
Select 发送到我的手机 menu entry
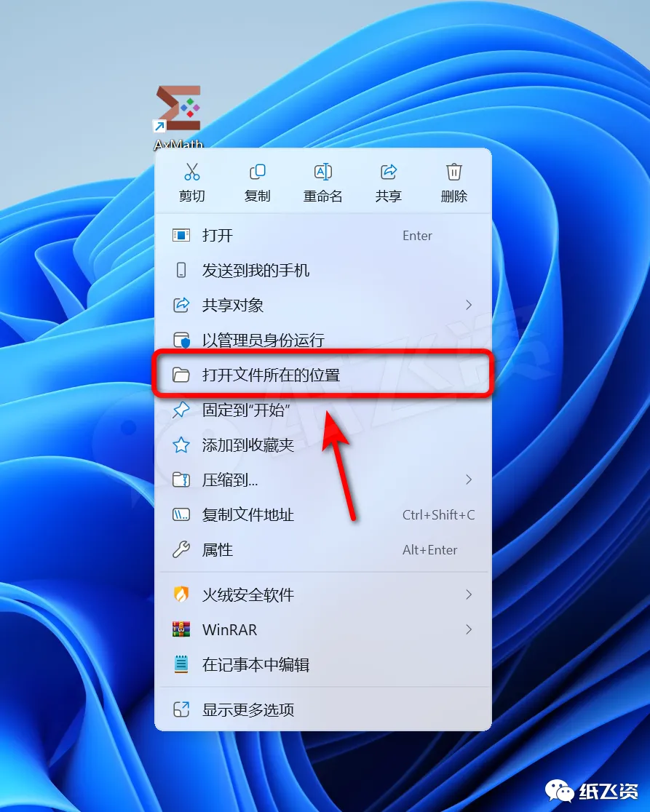coord(322,271)
